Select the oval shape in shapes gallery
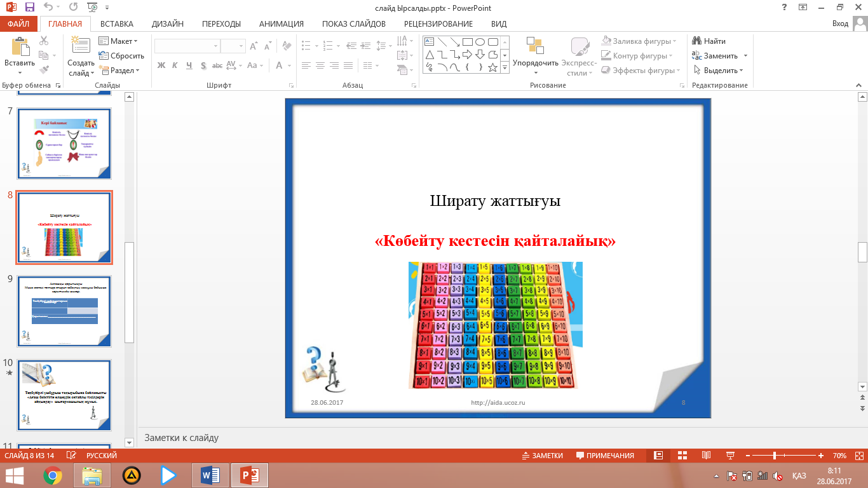The width and height of the screenshot is (868, 488). point(480,42)
